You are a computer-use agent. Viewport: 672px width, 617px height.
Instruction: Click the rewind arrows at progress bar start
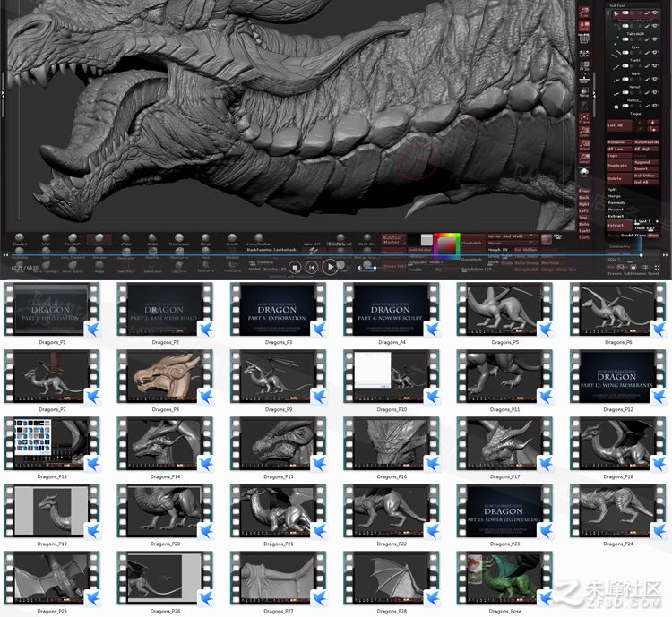5,255
